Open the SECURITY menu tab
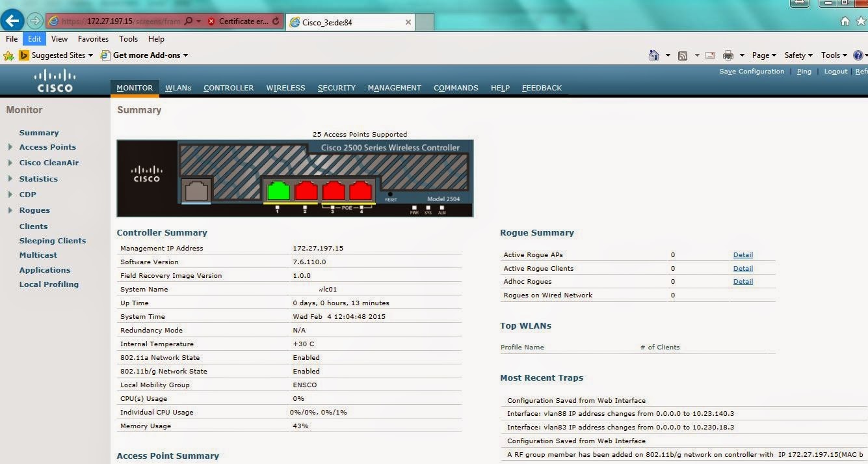This screenshot has width=868, height=464. pos(337,88)
